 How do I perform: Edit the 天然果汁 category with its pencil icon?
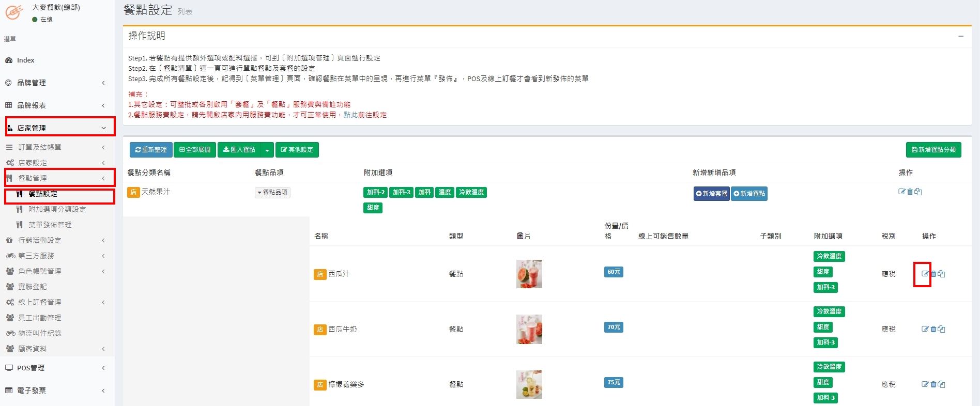pos(902,192)
